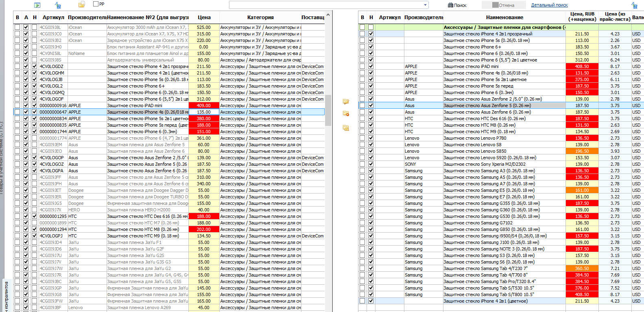The height and width of the screenshot is (312, 644).
Task: Check В box for Samsung NOTE 3 row
Action: (362, 249)
